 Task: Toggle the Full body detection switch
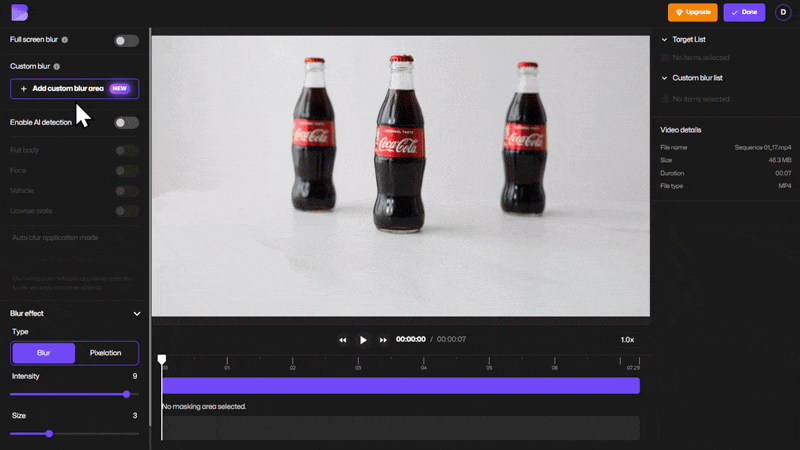pyautogui.click(x=127, y=151)
